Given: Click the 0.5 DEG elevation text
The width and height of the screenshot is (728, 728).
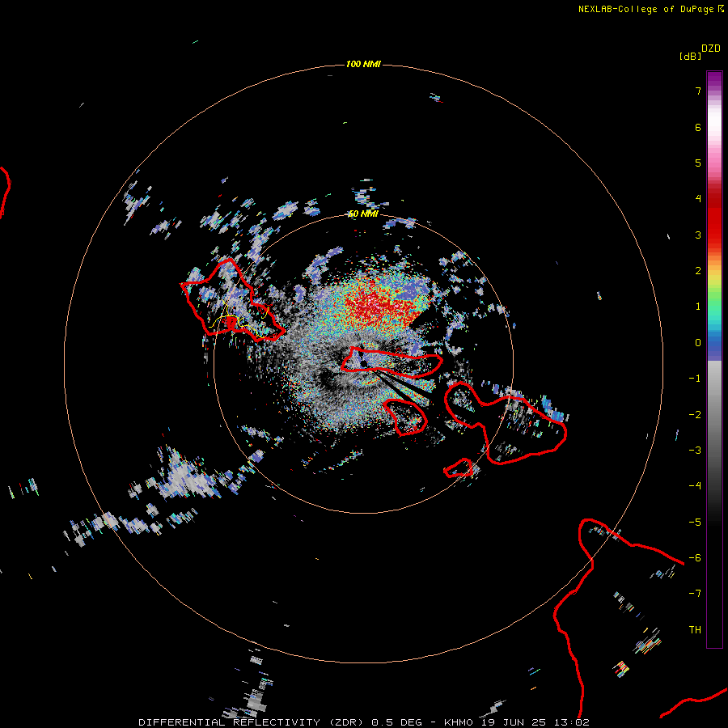Looking at the screenshot, I should coord(396,722).
